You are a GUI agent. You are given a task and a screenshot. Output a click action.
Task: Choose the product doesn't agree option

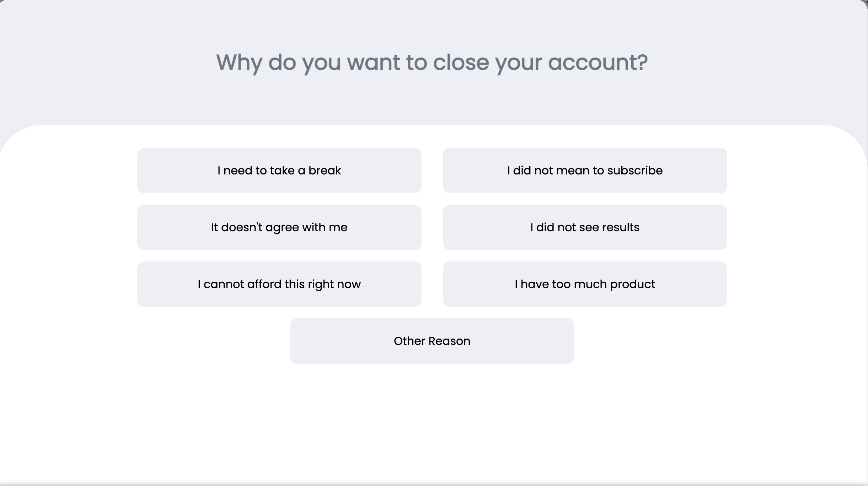(x=279, y=227)
